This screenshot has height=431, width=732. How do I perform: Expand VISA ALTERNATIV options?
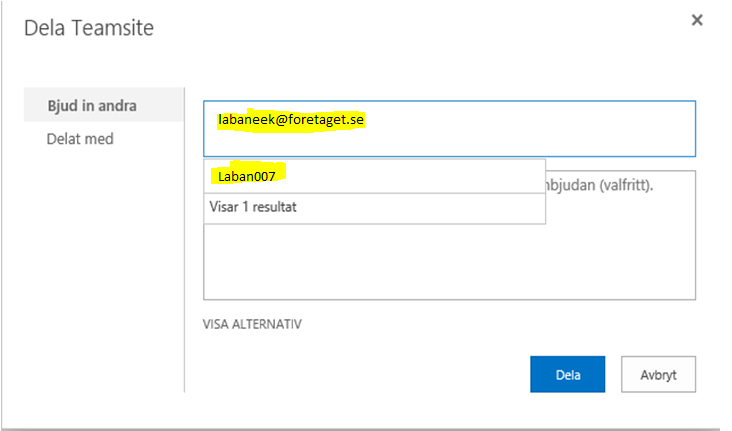[252, 324]
